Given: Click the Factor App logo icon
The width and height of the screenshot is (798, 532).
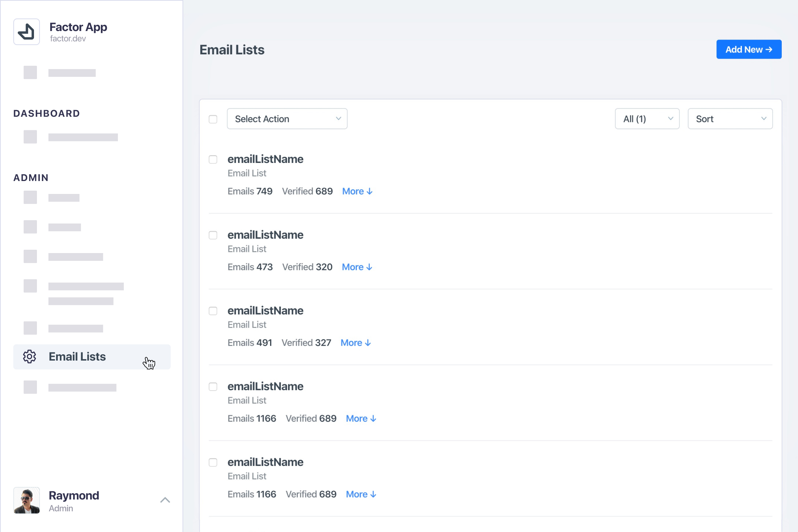Looking at the screenshot, I should pyautogui.click(x=27, y=32).
